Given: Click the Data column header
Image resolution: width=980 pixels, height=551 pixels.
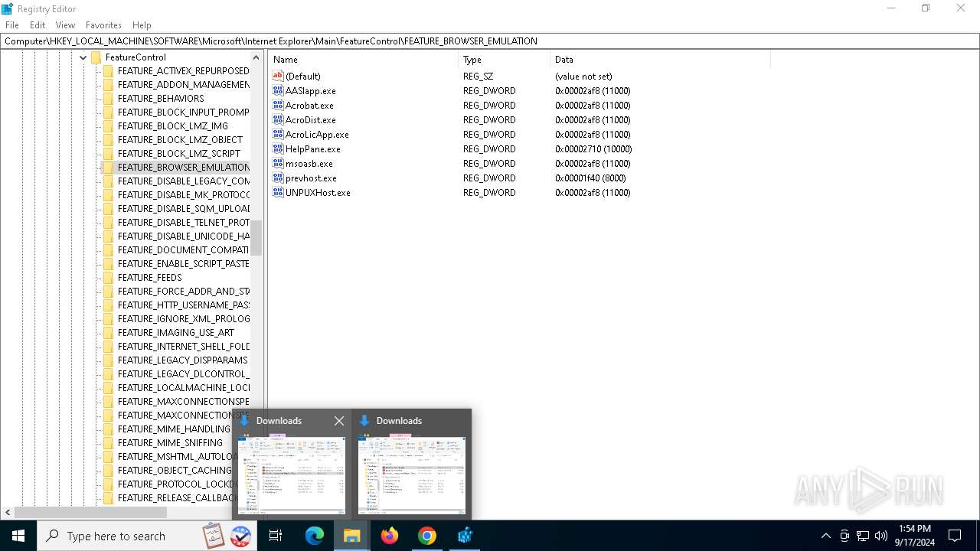Looking at the screenshot, I should (x=660, y=60).
